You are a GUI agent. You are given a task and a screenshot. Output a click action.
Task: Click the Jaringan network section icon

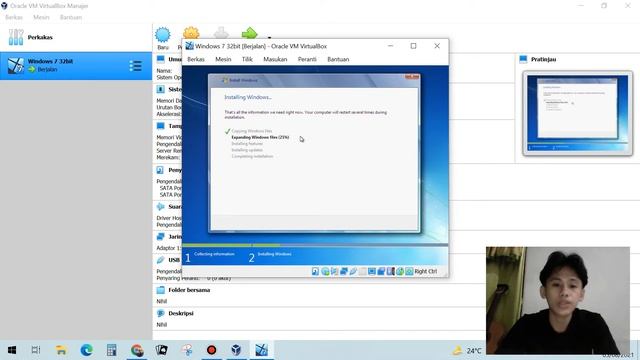160,236
